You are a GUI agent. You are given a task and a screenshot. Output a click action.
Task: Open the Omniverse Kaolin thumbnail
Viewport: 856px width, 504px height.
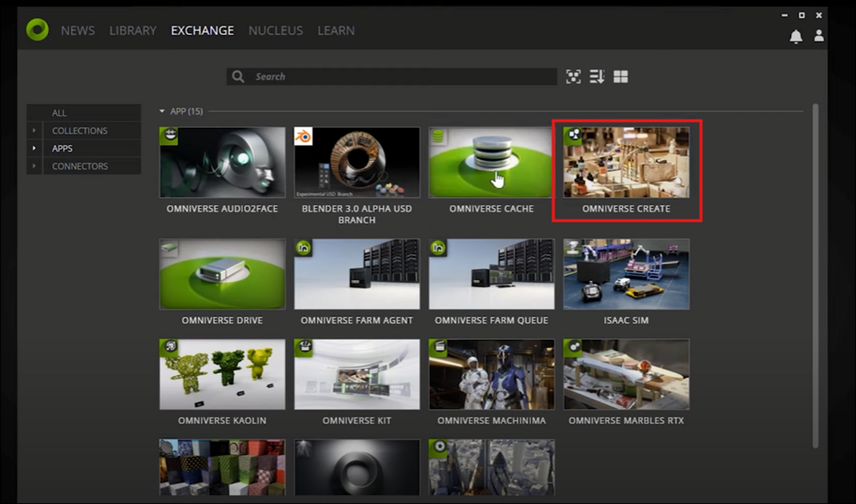click(223, 374)
